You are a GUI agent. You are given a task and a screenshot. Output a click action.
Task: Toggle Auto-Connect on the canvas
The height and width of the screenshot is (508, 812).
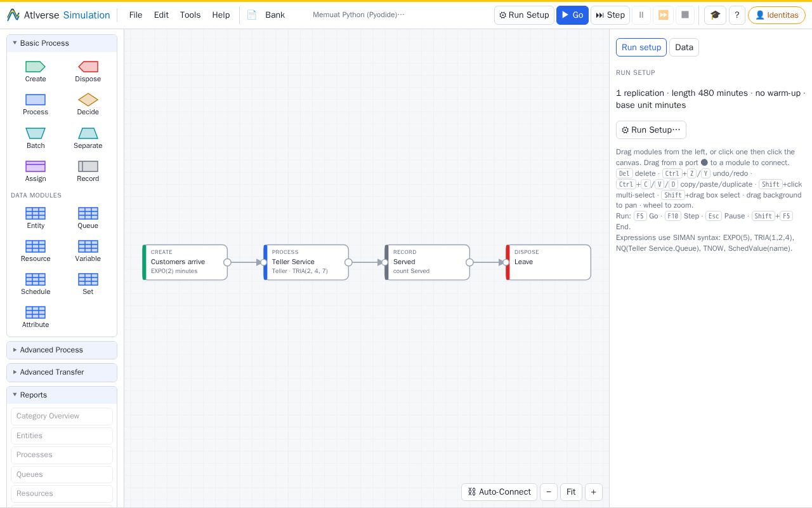[499, 492]
